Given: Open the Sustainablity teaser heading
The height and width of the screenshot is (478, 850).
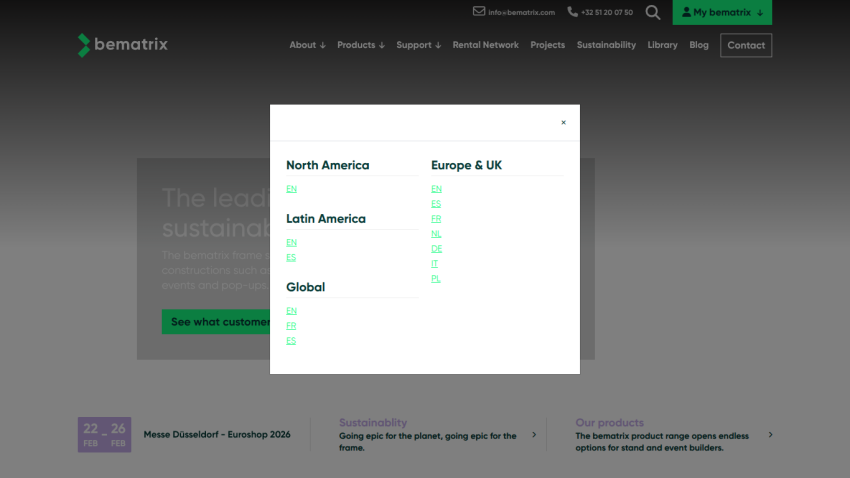Looking at the screenshot, I should [x=373, y=422].
